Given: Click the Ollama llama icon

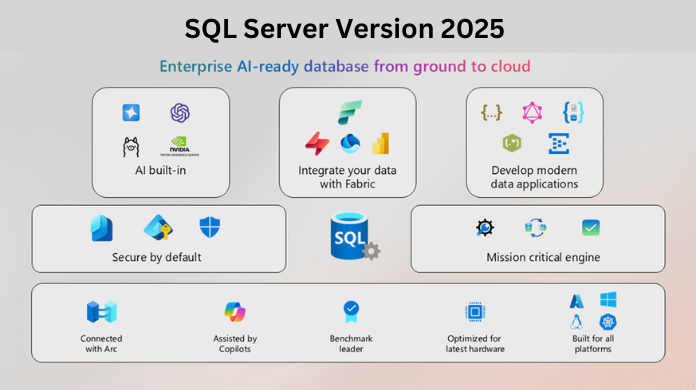Looking at the screenshot, I should pyautogui.click(x=131, y=147).
